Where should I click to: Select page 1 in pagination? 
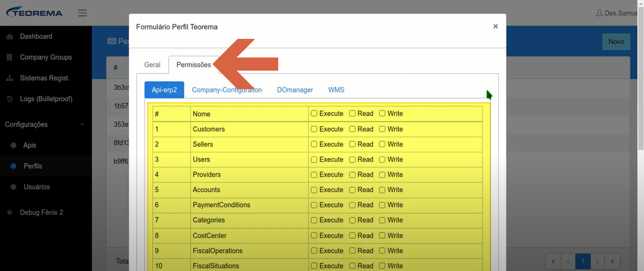(583, 261)
